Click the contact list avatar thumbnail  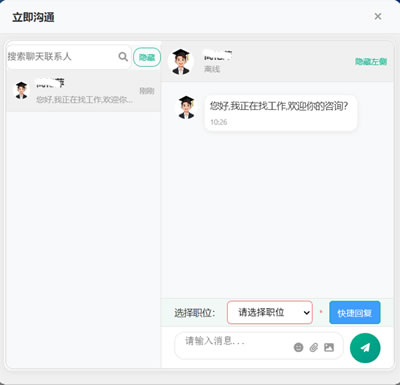click(x=21, y=90)
